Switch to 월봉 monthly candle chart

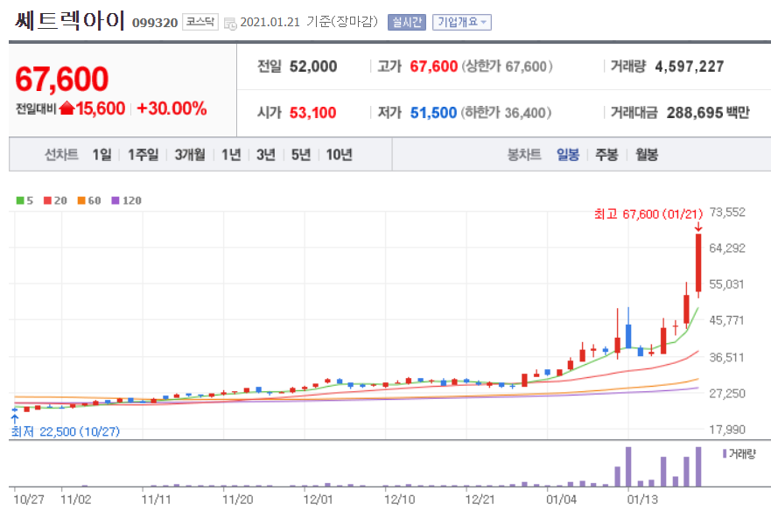[646, 155]
